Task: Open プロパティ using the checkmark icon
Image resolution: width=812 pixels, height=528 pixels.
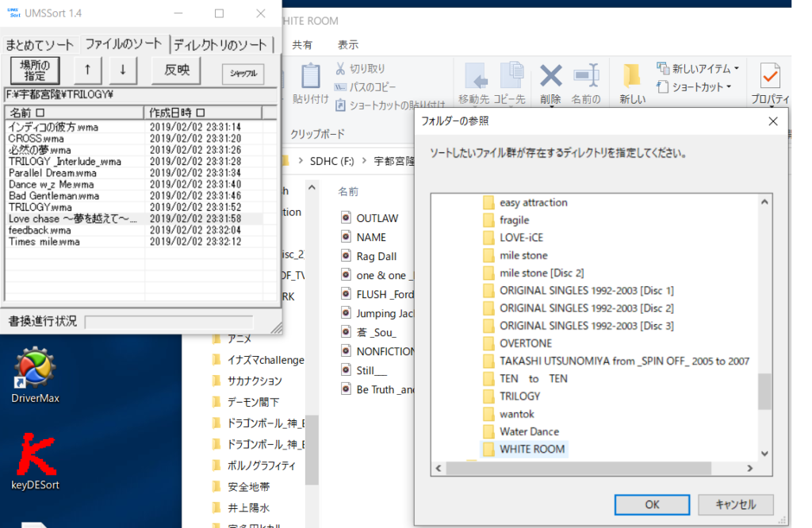Action: click(x=770, y=77)
